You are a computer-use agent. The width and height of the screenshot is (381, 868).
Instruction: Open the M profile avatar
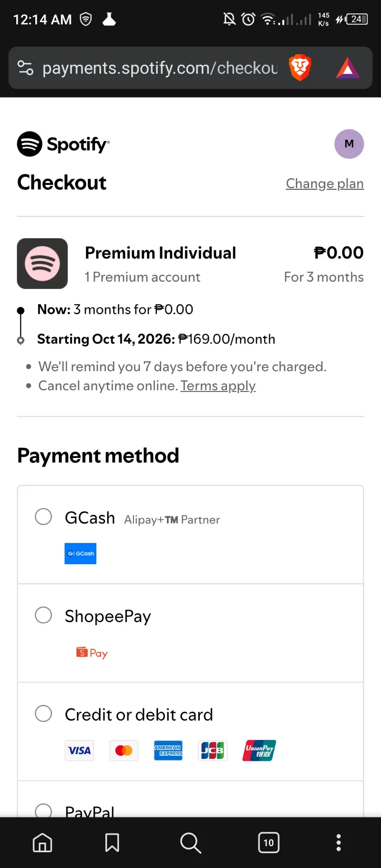[349, 144]
